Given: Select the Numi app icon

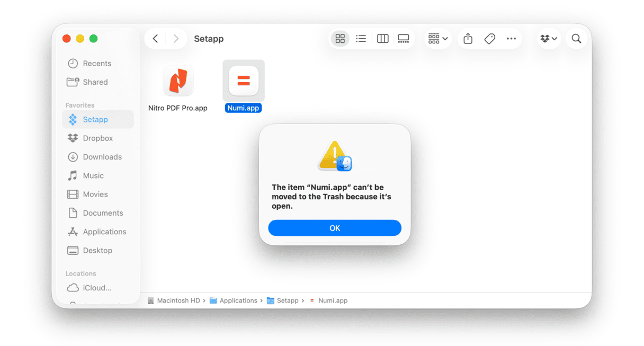Looking at the screenshot, I should (244, 81).
